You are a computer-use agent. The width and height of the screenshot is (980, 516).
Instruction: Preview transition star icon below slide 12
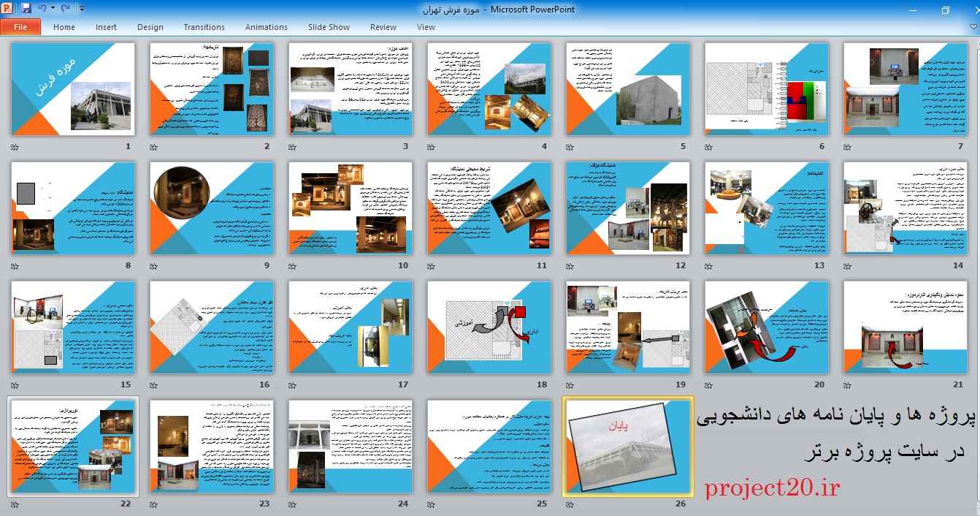(x=570, y=266)
